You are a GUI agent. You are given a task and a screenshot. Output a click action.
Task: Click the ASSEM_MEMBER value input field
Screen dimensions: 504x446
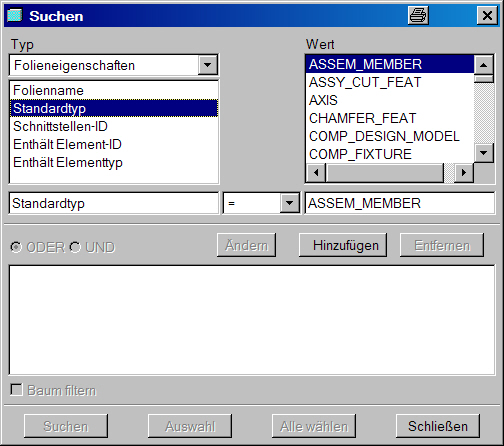[400, 203]
